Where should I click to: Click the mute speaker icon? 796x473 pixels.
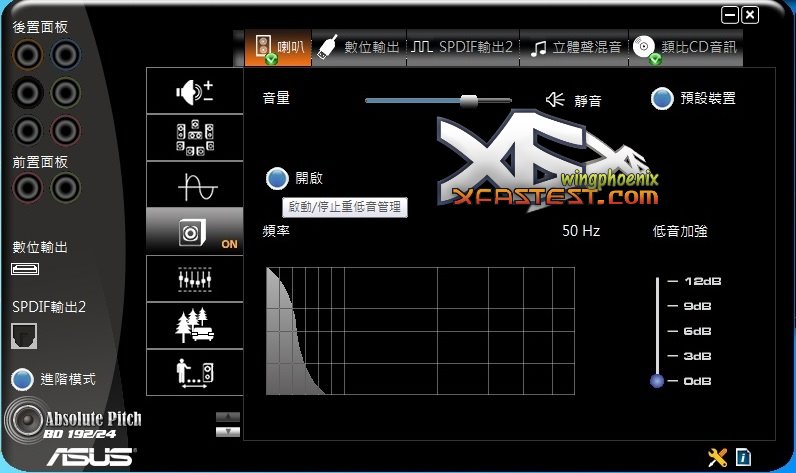click(555, 99)
